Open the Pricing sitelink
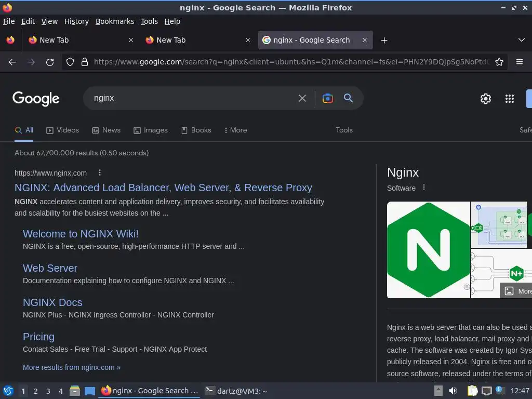 [x=38, y=337]
